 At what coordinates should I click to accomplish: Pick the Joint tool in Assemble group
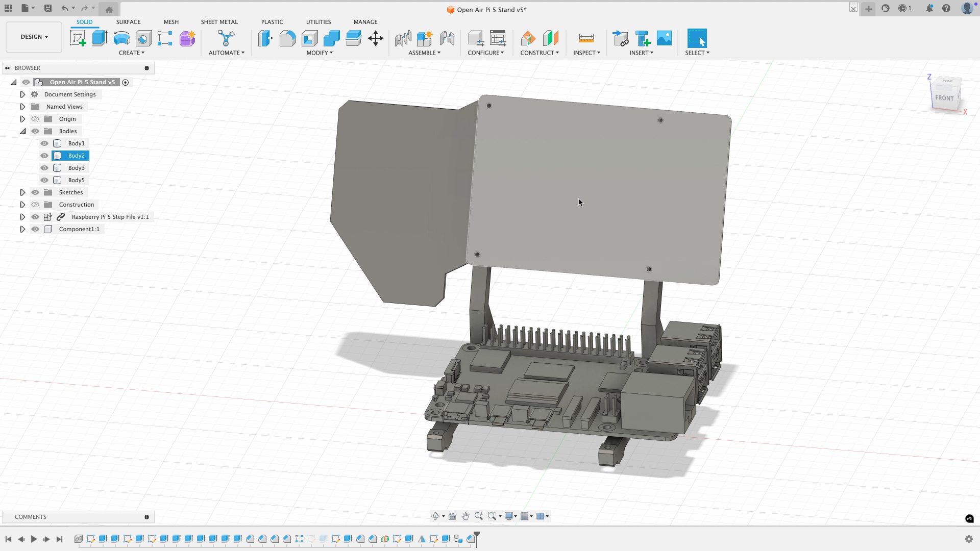tap(424, 38)
